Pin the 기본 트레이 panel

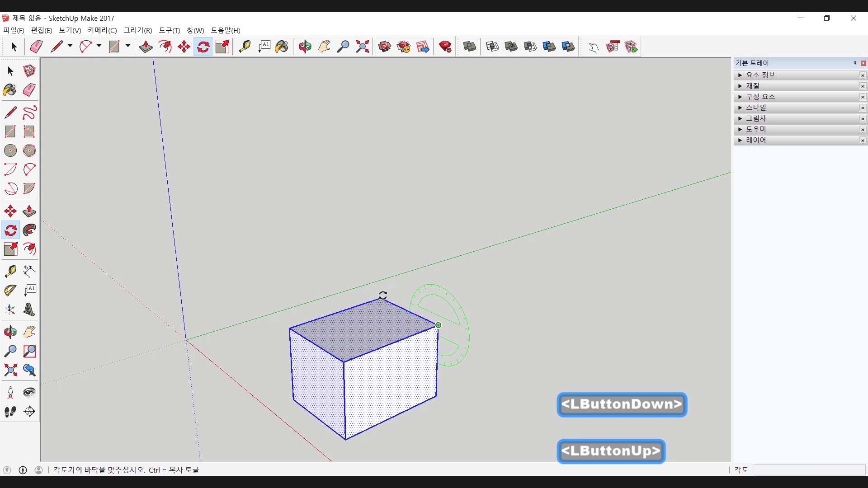tap(855, 63)
